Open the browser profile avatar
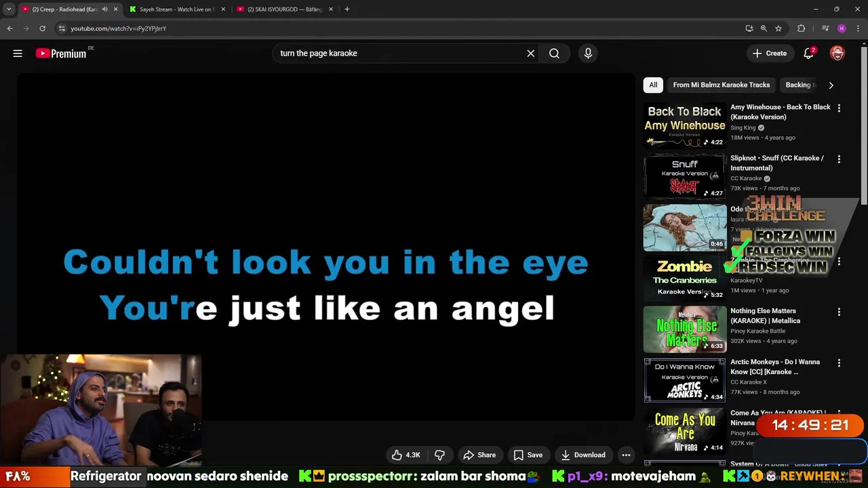This screenshot has height=488, width=868. point(842,28)
